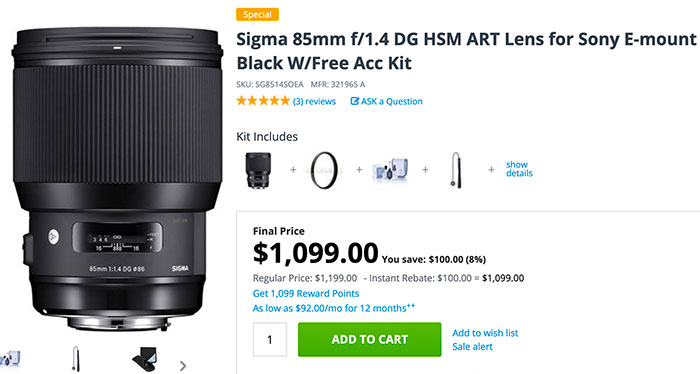Screen dimensions: 700x374
Task: Click the next arrow in thumbnail carousel
Action: coord(183,366)
